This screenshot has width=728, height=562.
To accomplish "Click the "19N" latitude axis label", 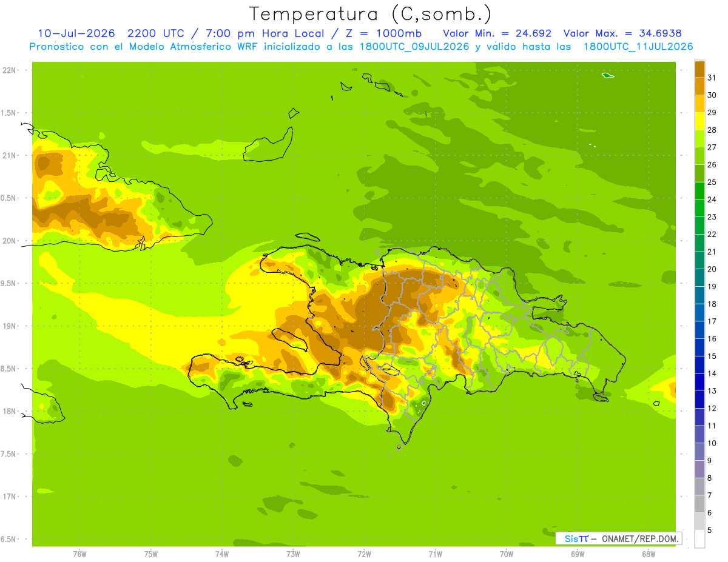I will (9, 326).
